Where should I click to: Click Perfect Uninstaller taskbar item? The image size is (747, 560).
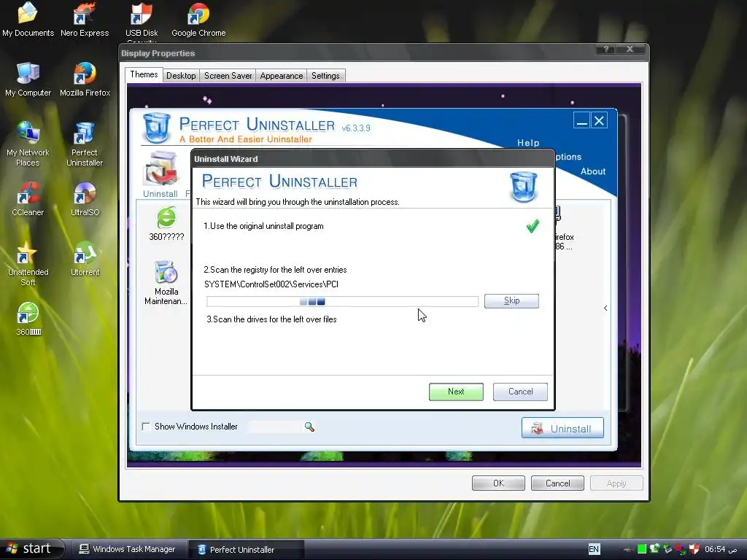pos(247,550)
